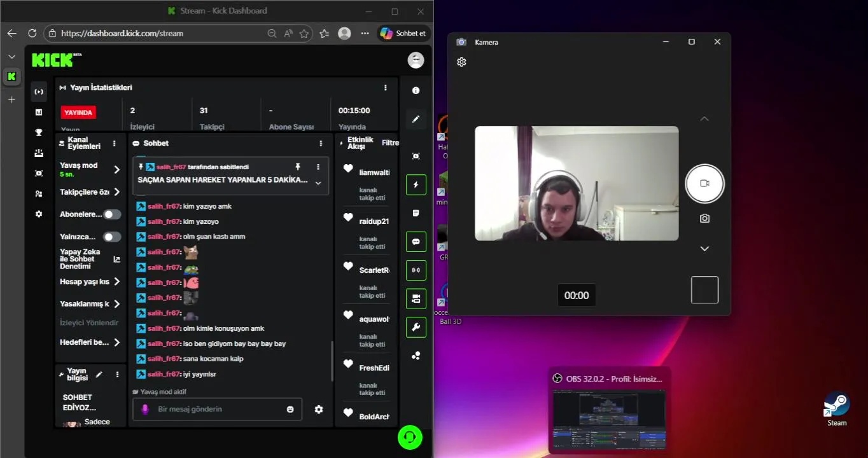Screen dimensions: 868x458
Task: Click chat message 'sana kocaman kalp'
Action: point(213,359)
